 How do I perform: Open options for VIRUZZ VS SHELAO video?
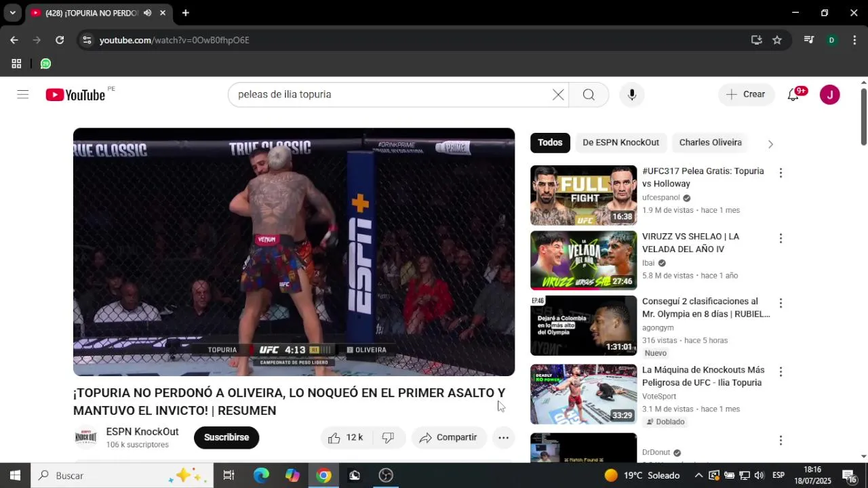(781, 239)
